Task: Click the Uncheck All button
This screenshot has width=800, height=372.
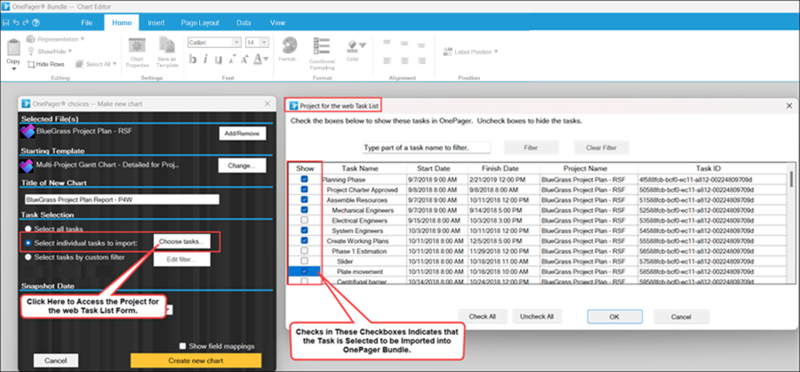Action: (537, 316)
